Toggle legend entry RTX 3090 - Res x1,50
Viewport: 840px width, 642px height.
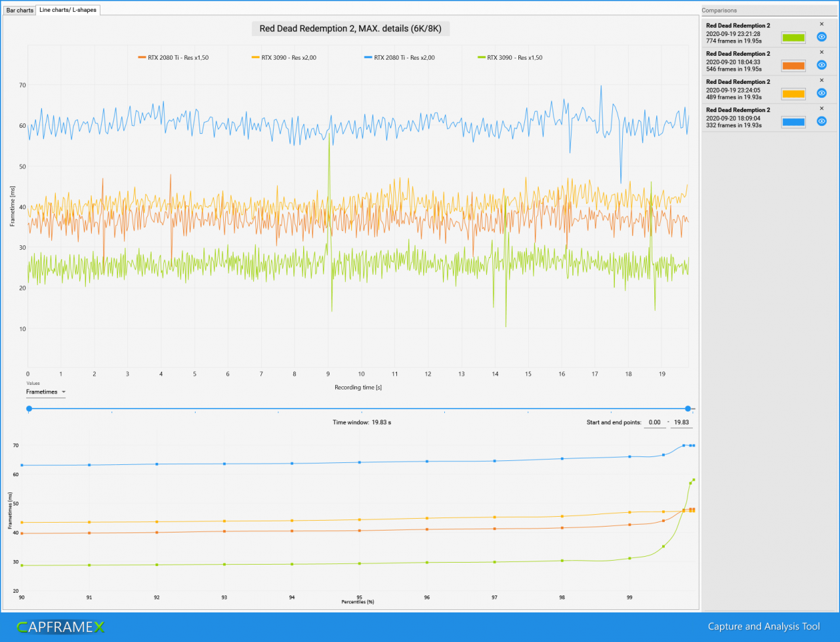[x=511, y=58]
